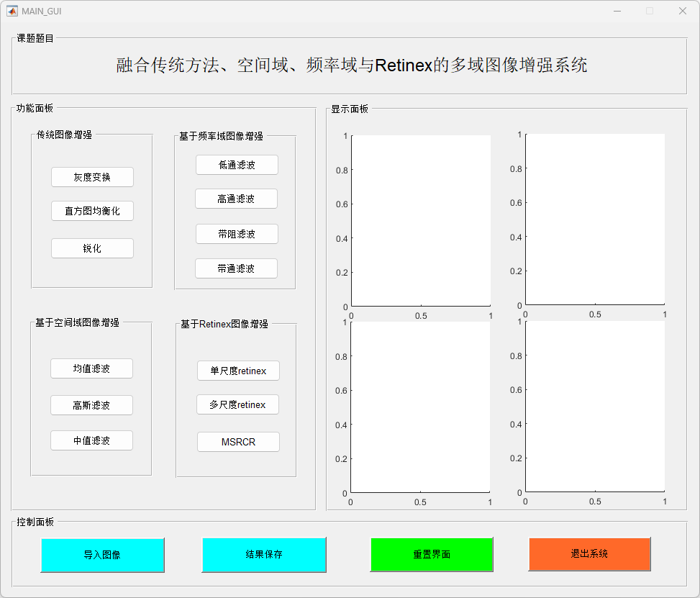
Task: Save results with 结果保存 button
Action: pos(264,554)
